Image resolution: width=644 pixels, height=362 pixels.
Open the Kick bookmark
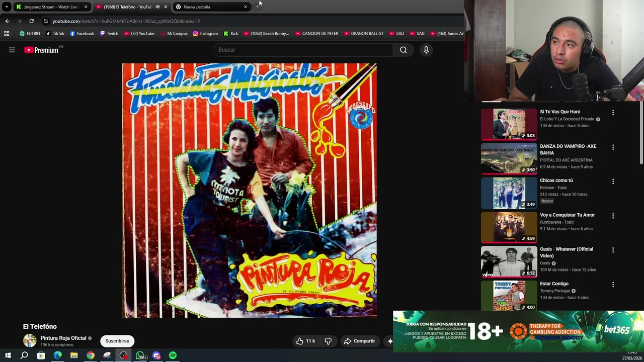coord(231,34)
